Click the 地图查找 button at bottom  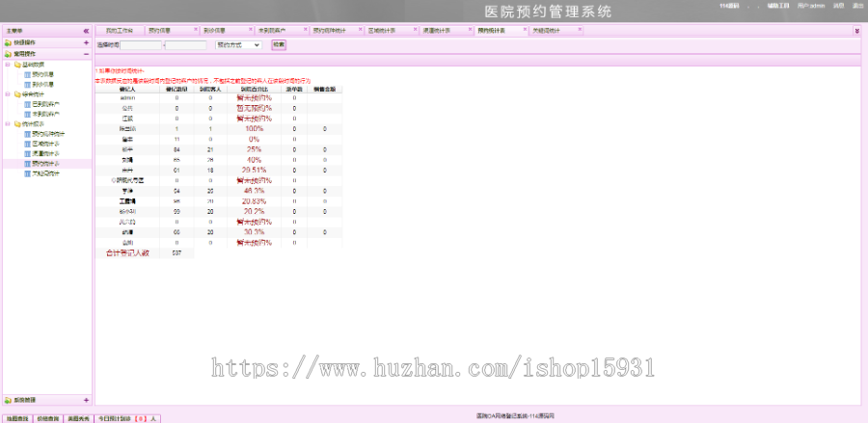[x=17, y=418]
